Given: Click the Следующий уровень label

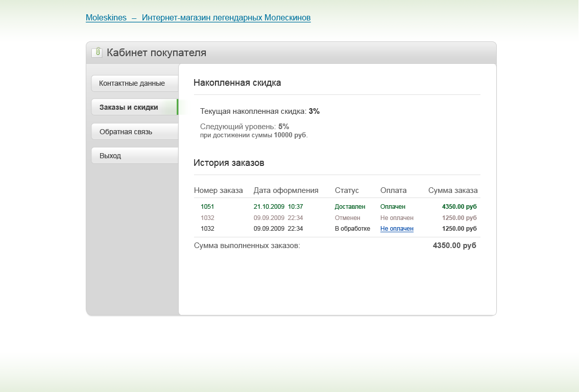Looking at the screenshot, I should coord(238,127).
